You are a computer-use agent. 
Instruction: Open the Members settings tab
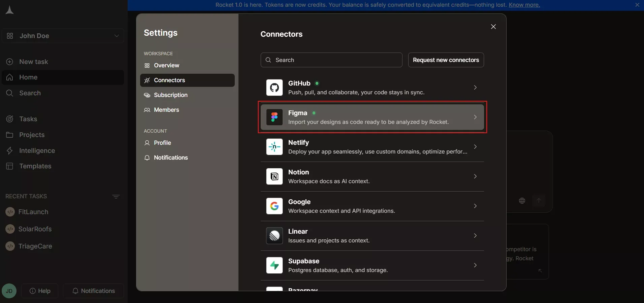click(187, 110)
